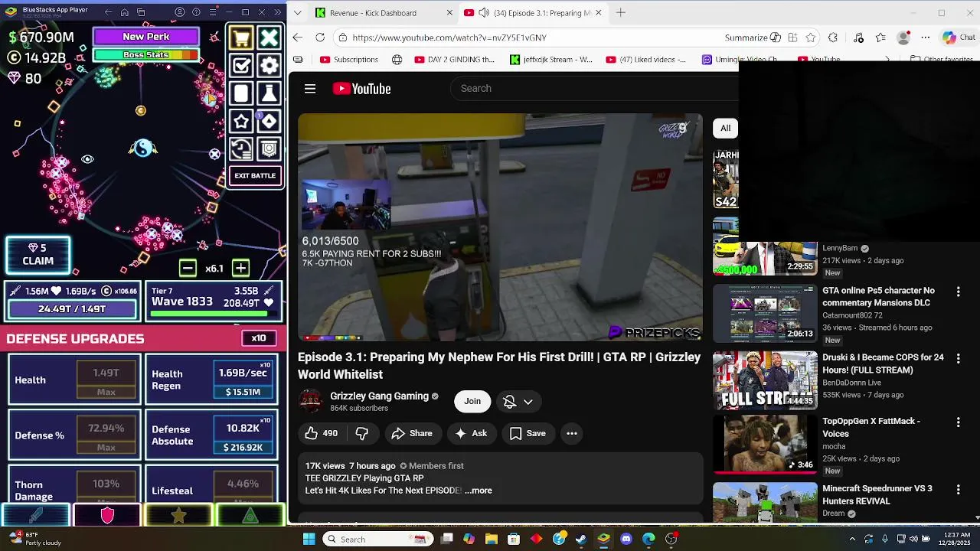980x551 pixels.
Task: Dislike the video
Action: 361,433
